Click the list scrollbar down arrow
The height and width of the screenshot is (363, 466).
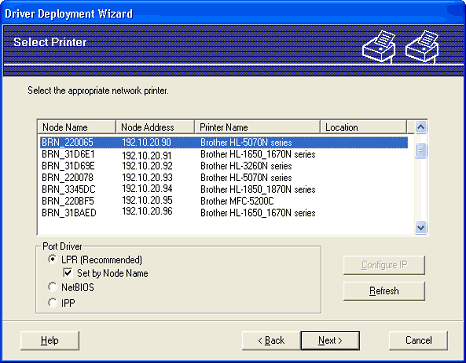(x=421, y=228)
